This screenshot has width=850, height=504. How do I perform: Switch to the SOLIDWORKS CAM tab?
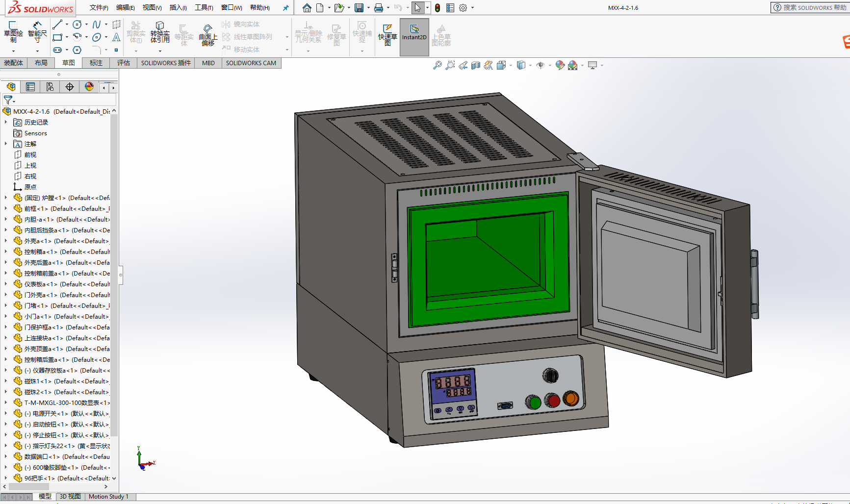point(251,63)
